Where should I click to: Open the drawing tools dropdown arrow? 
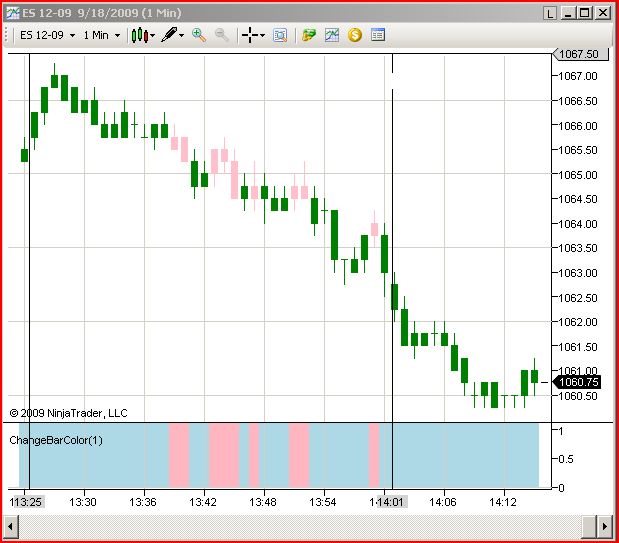pyautogui.click(x=182, y=36)
